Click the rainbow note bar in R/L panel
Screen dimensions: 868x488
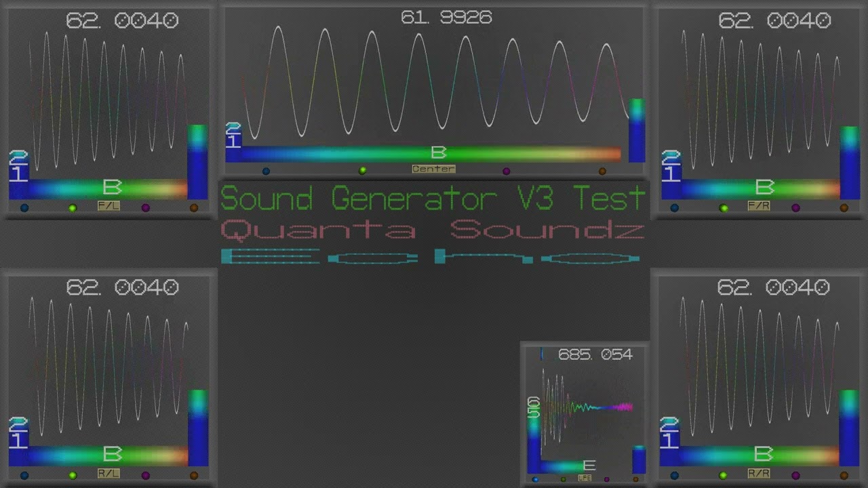coord(107,455)
